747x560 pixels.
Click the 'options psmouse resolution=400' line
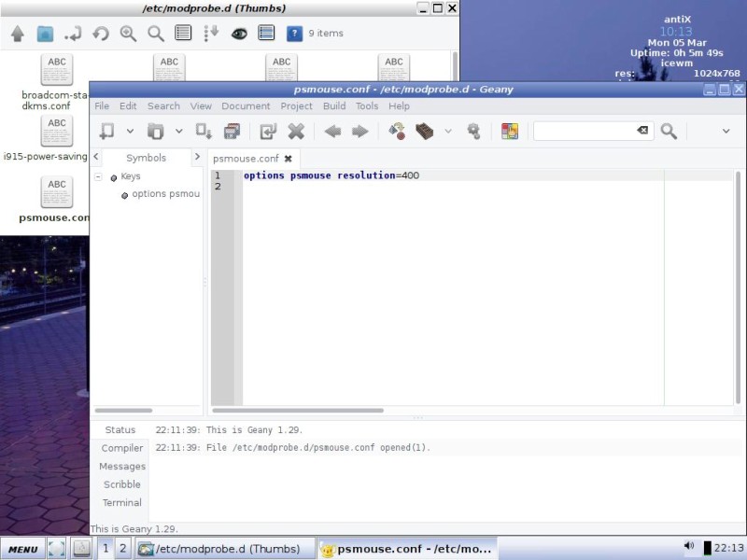point(331,175)
